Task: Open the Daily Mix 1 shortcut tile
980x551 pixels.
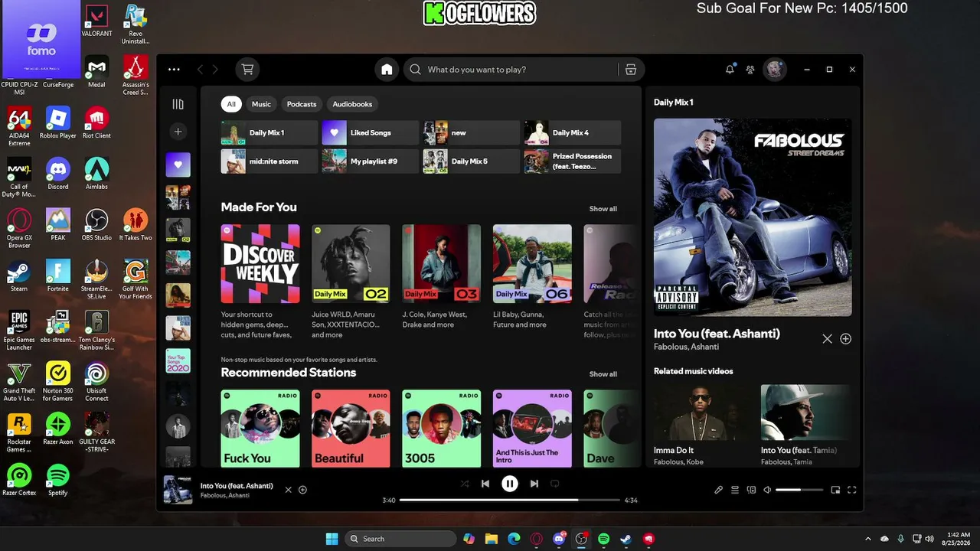Action: pos(269,133)
